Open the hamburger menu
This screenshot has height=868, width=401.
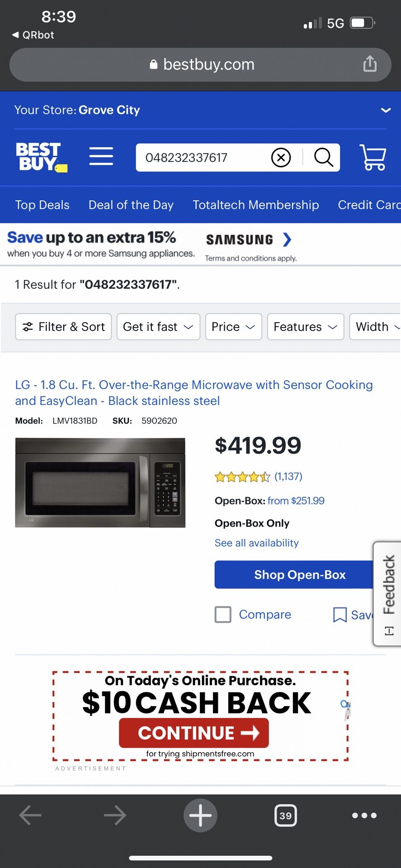(101, 156)
